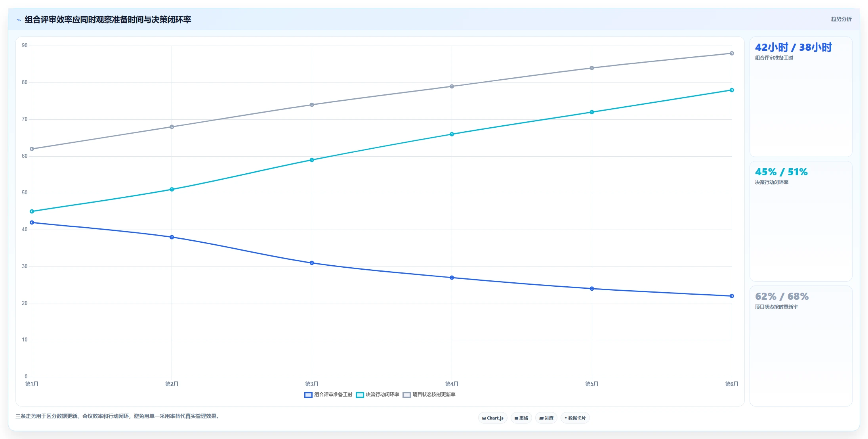Click the footnote starting with 三条走势用于区分数据更新

pyautogui.click(x=117, y=416)
